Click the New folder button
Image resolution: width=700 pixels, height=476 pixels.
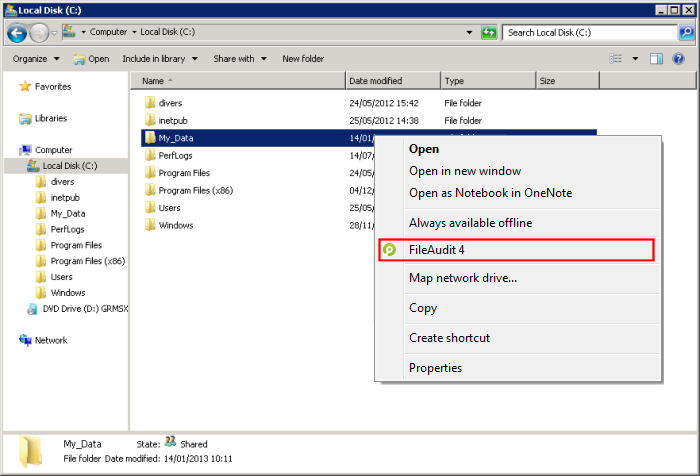[303, 59]
